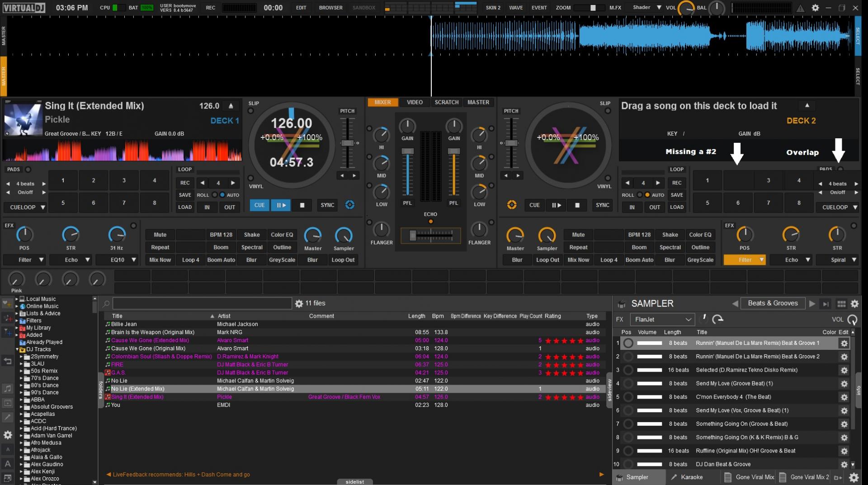Toggle deck 1 loop AUTO radio button
Screen dimensions: 868x485
pos(222,195)
